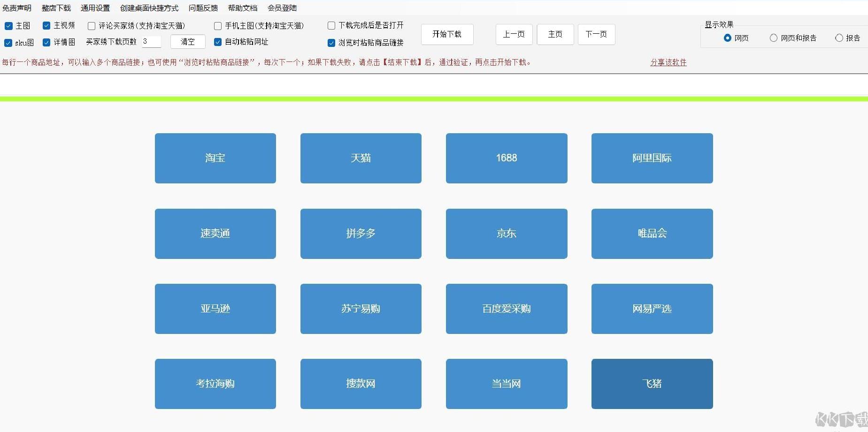Click the 买家秀下载页数 input field

click(151, 42)
